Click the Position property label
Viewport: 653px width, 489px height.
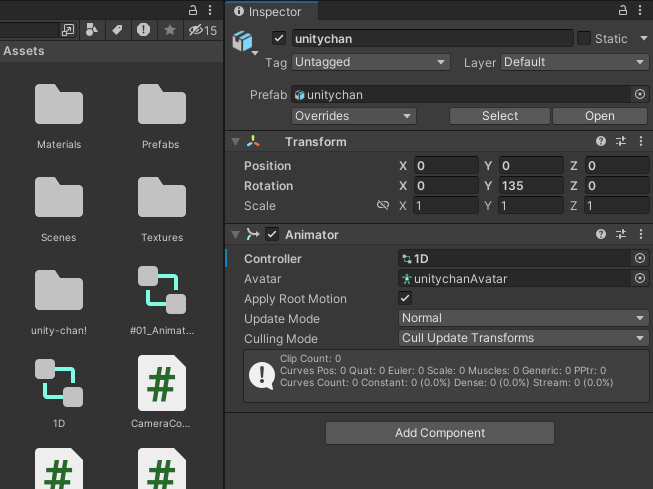(267, 166)
